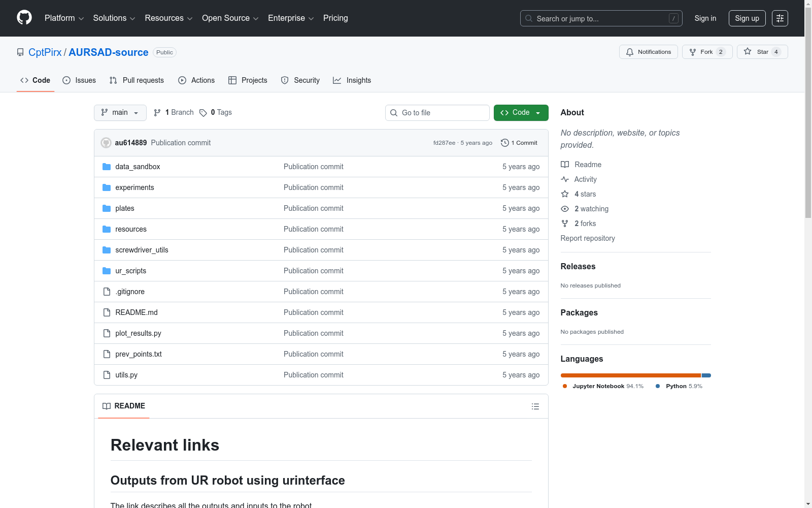Open the README.md file
The image size is (812, 508).
coord(137,312)
